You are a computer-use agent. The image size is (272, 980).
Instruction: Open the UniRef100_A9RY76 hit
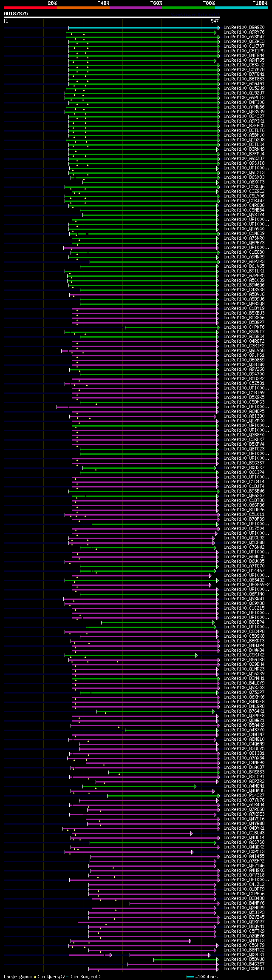coord(244,32)
